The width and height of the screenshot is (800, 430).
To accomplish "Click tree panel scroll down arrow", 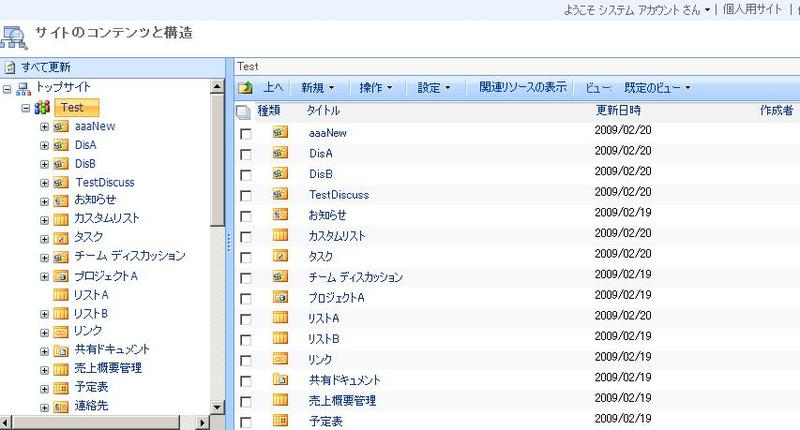I will pos(217,407).
